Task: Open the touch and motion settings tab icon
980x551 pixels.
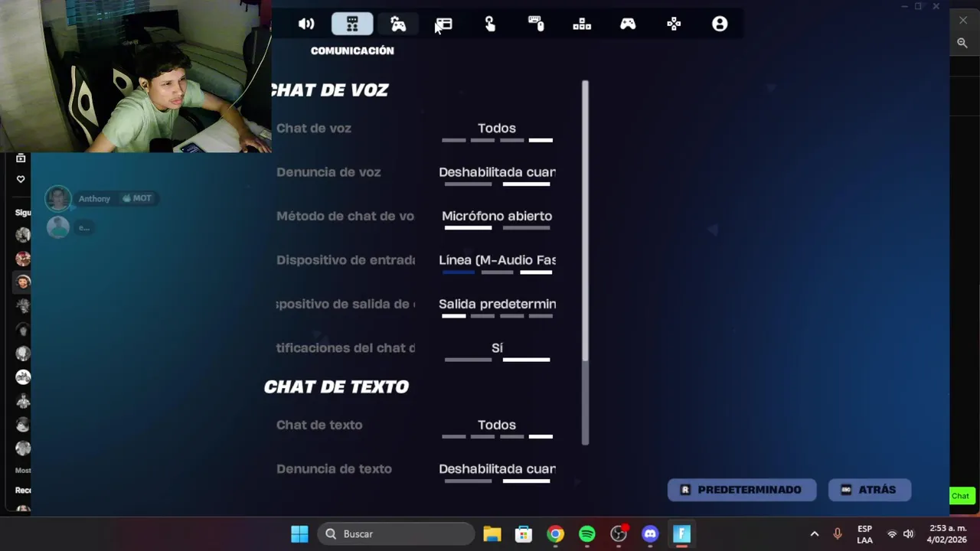Action: (x=490, y=24)
